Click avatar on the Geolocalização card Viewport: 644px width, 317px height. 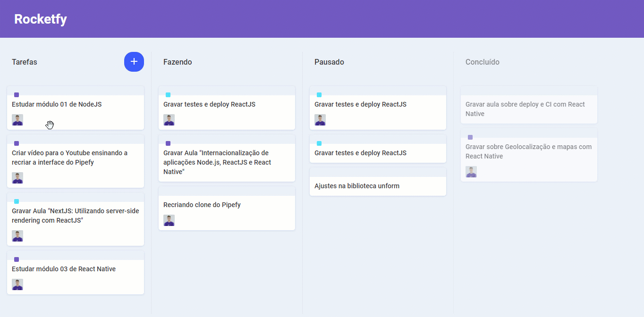[471, 172]
